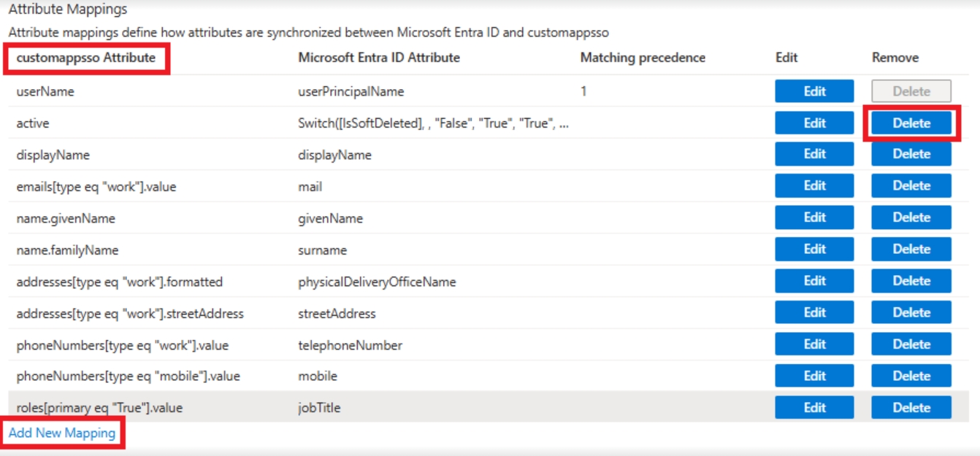Select the userPrincipalName cell
This screenshot has width=980, height=456.
coord(351,92)
